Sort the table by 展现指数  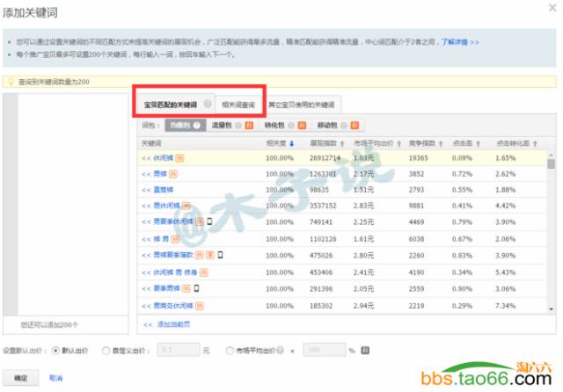[x=326, y=143]
